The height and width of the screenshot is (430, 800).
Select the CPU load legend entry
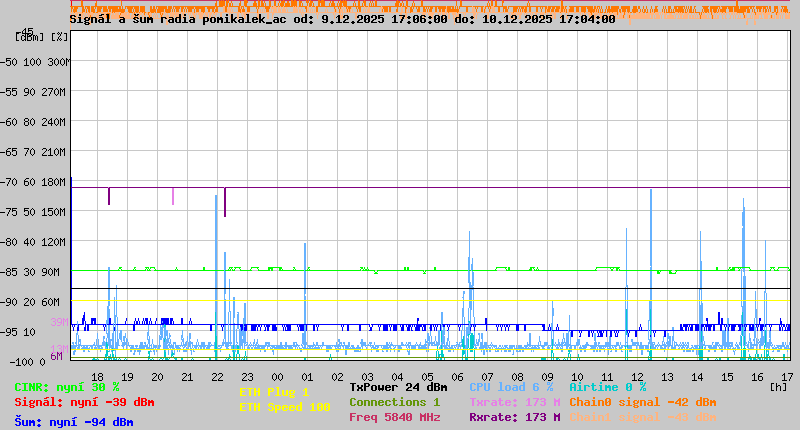pos(511,387)
